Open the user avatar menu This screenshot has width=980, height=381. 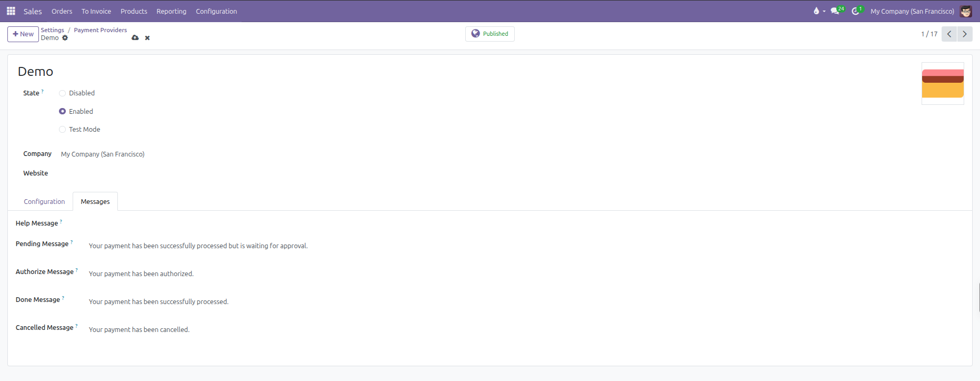pyautogui.click(x=966, y=11)
